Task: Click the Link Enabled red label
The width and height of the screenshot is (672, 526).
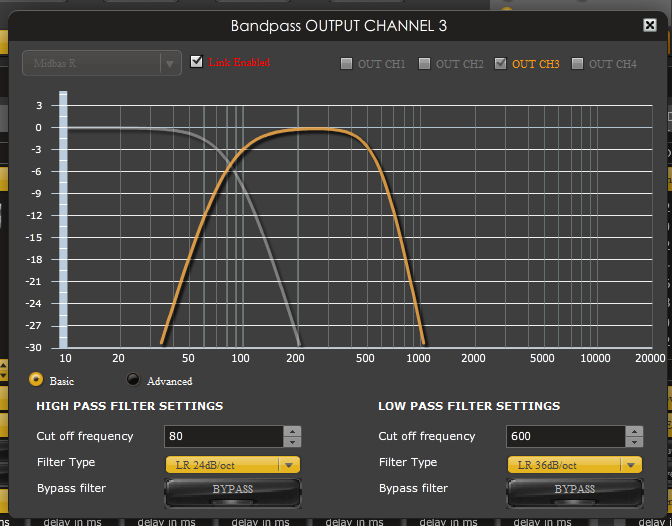Action: 239,62
